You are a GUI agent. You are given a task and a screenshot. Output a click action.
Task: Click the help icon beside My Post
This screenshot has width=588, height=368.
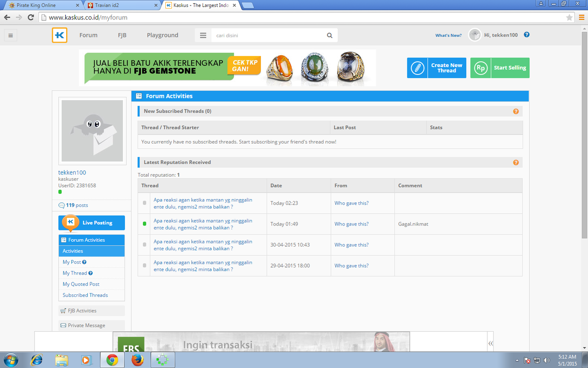pos(84,262)
